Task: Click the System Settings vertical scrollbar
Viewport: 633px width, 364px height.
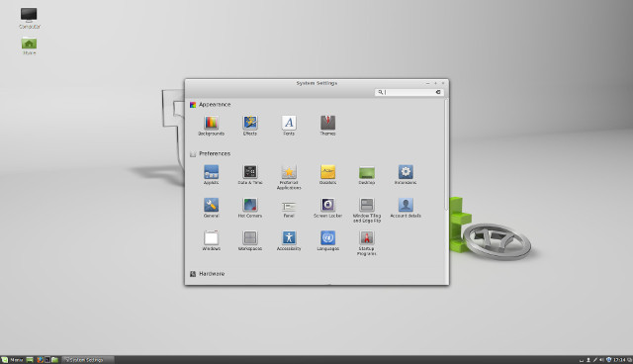Action: tap(446, 154)
